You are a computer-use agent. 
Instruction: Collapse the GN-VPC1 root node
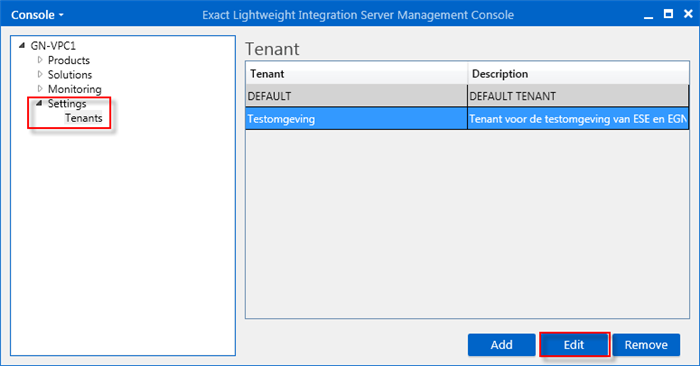(x=22, y=46)
